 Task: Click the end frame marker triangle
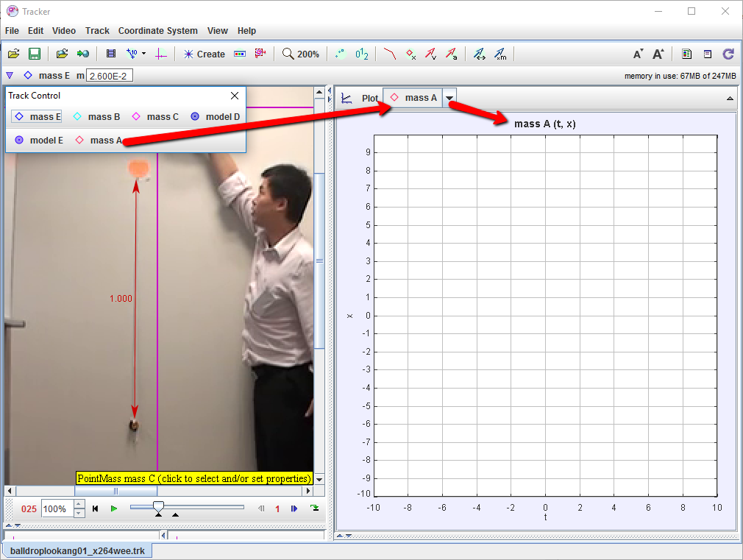(175, 514)
